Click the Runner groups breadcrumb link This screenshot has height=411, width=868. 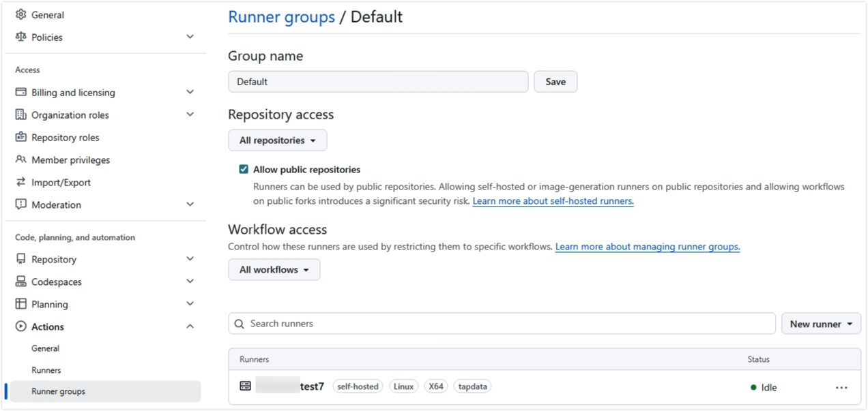281,16
